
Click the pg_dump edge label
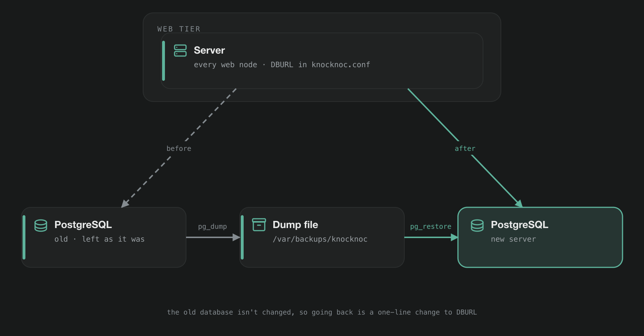click(213, 227)
